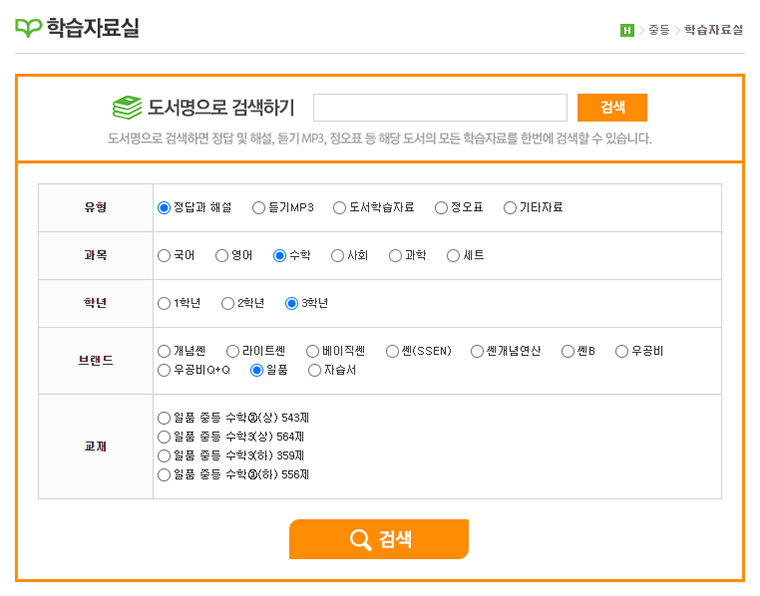
Task: Click the 학습자료실 logo icon
Action: (x=29, y=28)
